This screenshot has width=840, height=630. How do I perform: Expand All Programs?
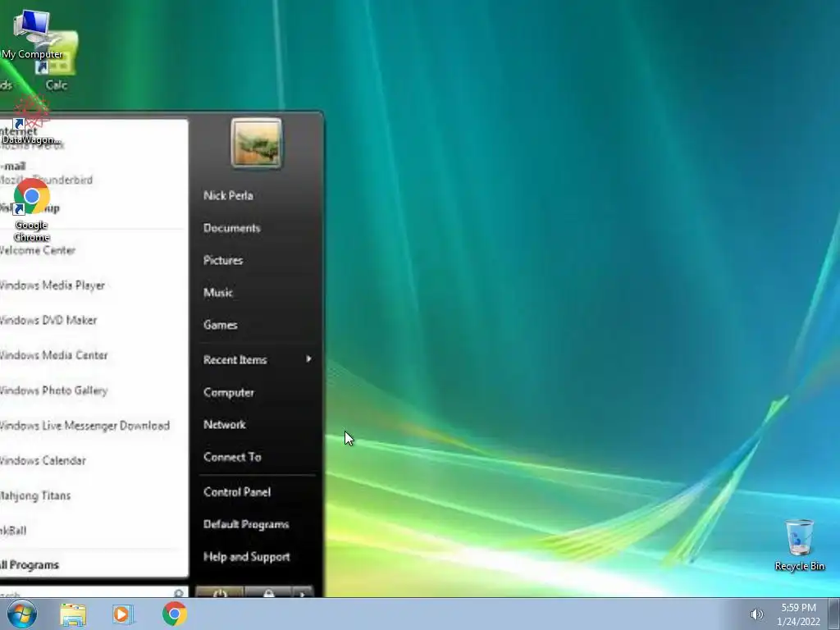coord(30,564)
